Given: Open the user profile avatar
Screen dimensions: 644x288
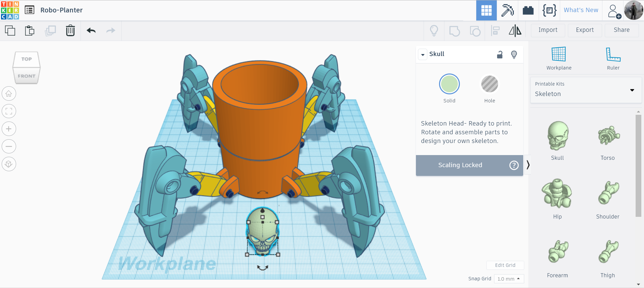Looking at the screenshot, I should tap(634, 10).
